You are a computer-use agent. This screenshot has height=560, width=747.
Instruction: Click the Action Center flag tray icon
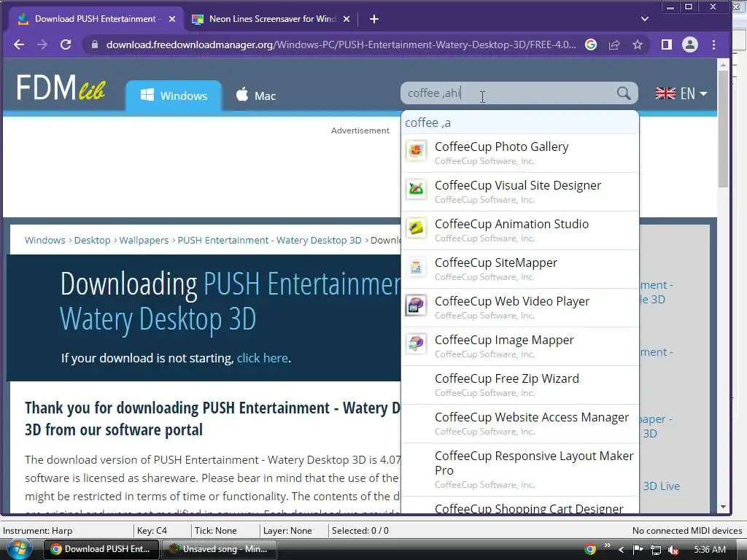click(x=638, y=550)
